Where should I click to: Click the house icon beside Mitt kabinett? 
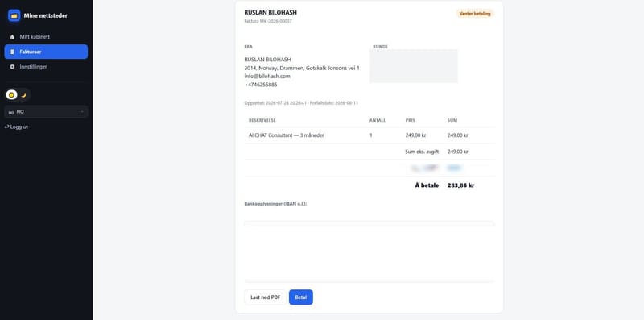tap(12, 37)
